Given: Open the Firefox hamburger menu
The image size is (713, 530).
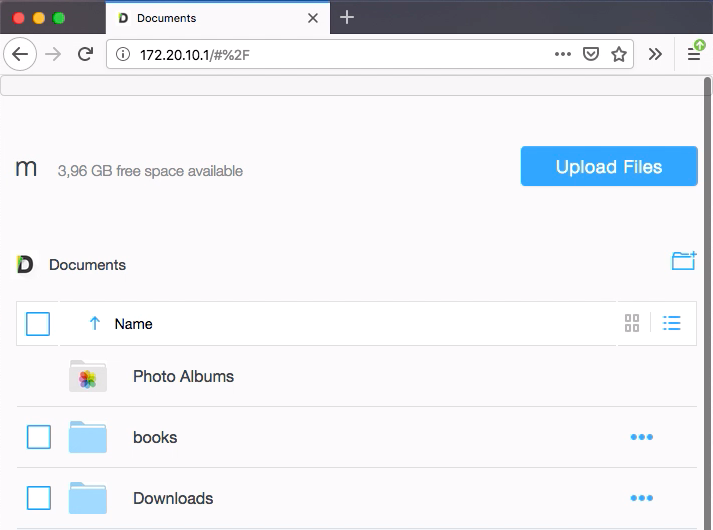Looking at the screenshot, I should pos(694,54).
